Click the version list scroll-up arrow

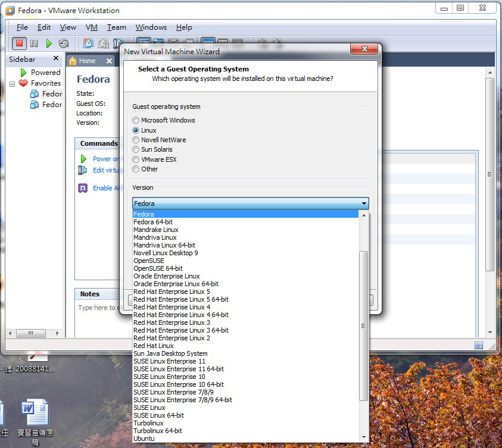(x=364, y=215)
